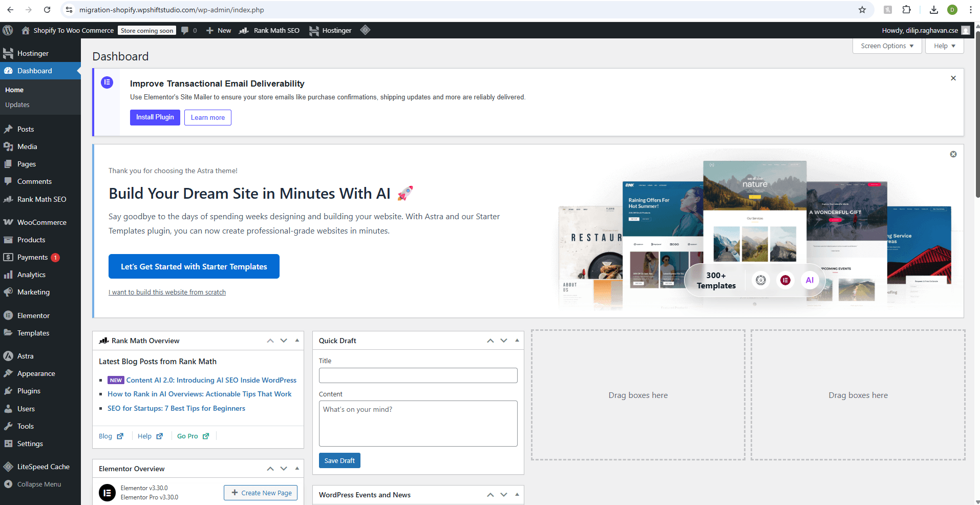Click Create New Page in Elementor Overview

pos(261,493)
